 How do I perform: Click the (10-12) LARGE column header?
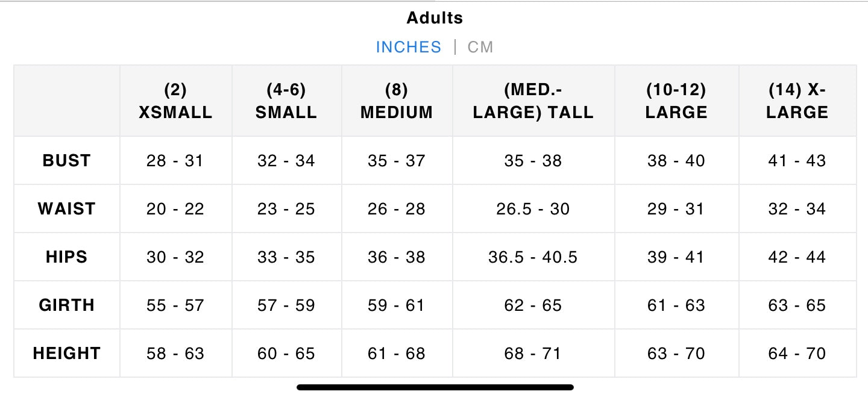tap(676, 101)
